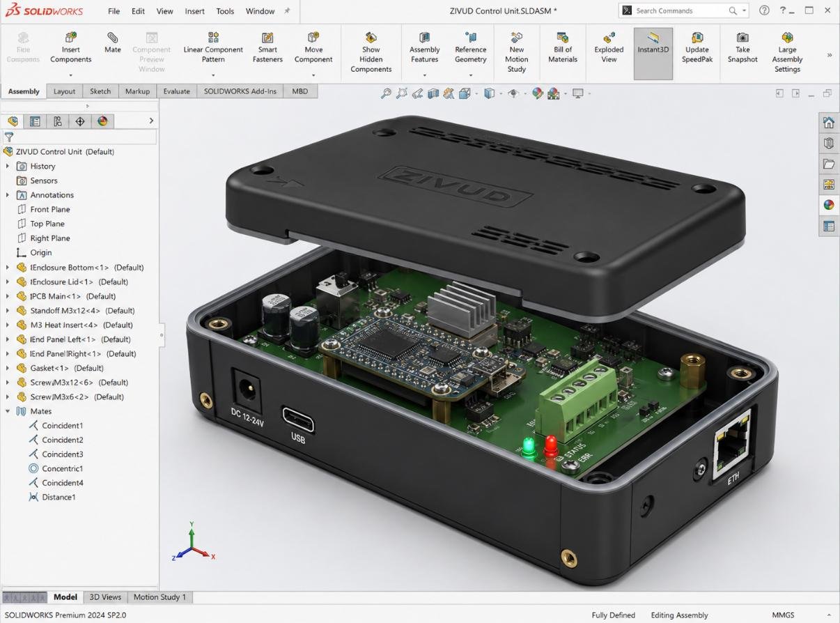Click the feature tree filter field

click(x=79, y=137)
